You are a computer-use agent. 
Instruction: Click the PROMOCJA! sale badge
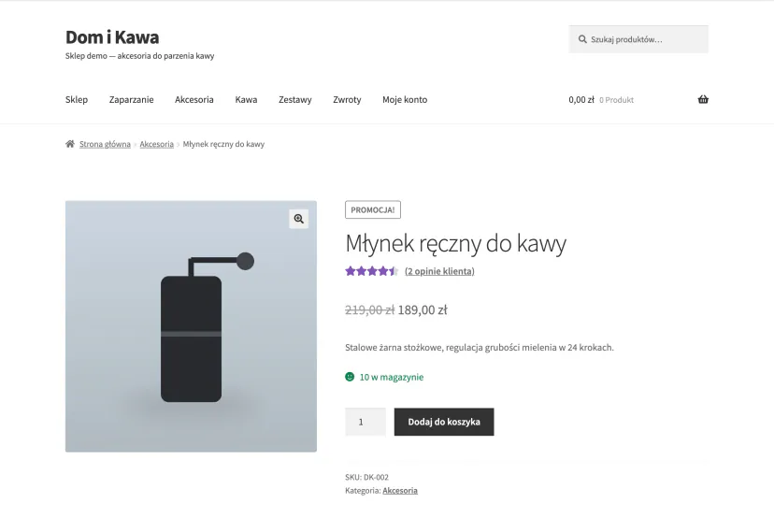(x=373, y=209)
